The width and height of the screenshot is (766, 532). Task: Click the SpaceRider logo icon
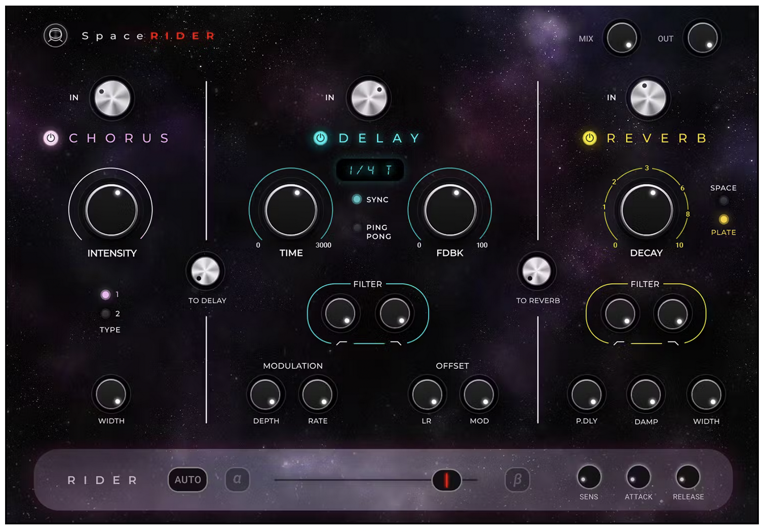(x=56, y=35)
